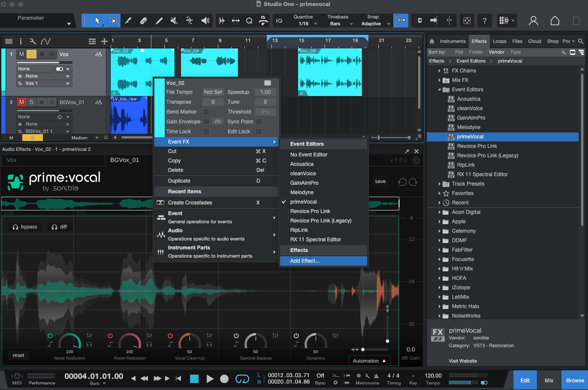
Task: Toggle Noise Reduction power button
Action: click(50, 336)
